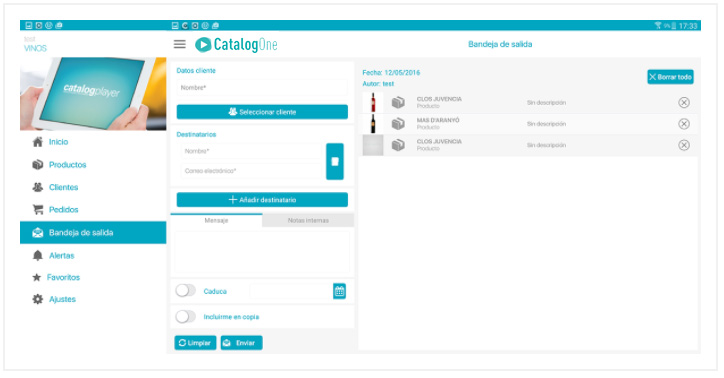Toggle the Caduca switch
This screenshot has width=724, height=378.
[x=186, y=291]
